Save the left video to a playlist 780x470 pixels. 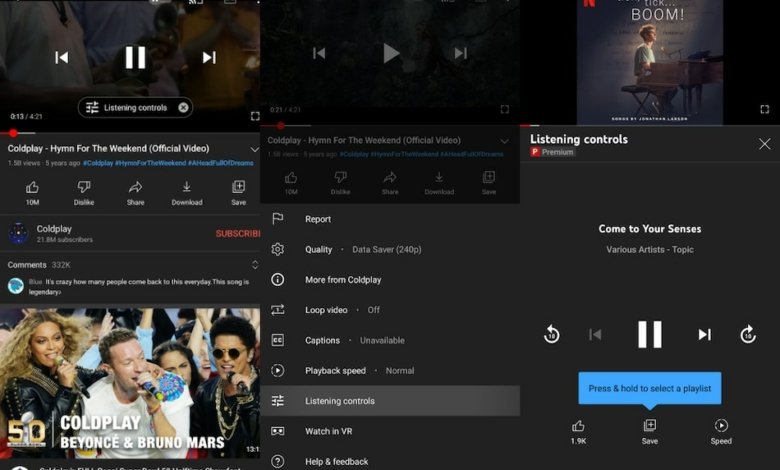coord(238,193)
